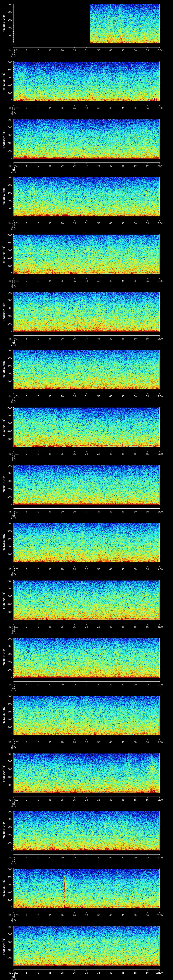This screenshot has height=980, width=173.
Task: Click the spectrogram plot beginning at 16:05:00
Action: tap(87, 81)
